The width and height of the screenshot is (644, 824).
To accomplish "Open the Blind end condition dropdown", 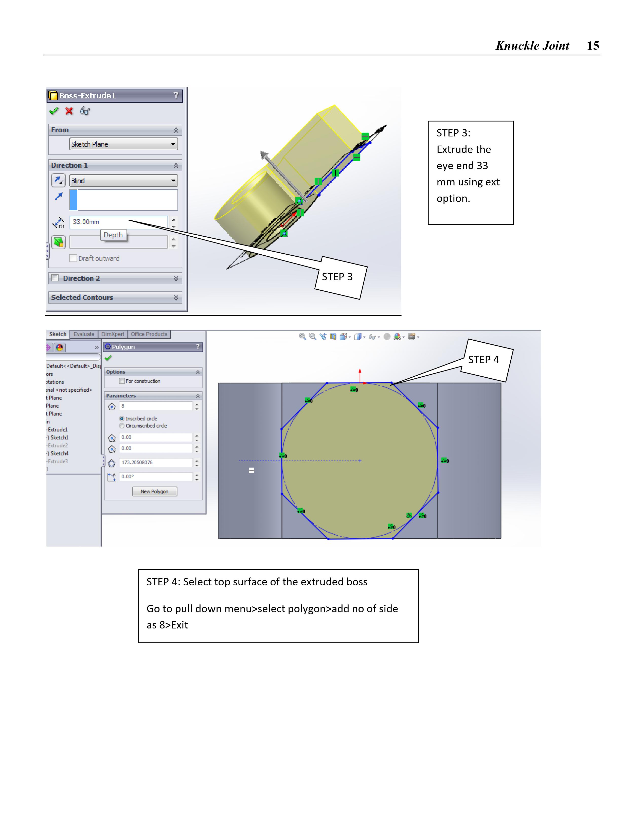I will 123,181.
